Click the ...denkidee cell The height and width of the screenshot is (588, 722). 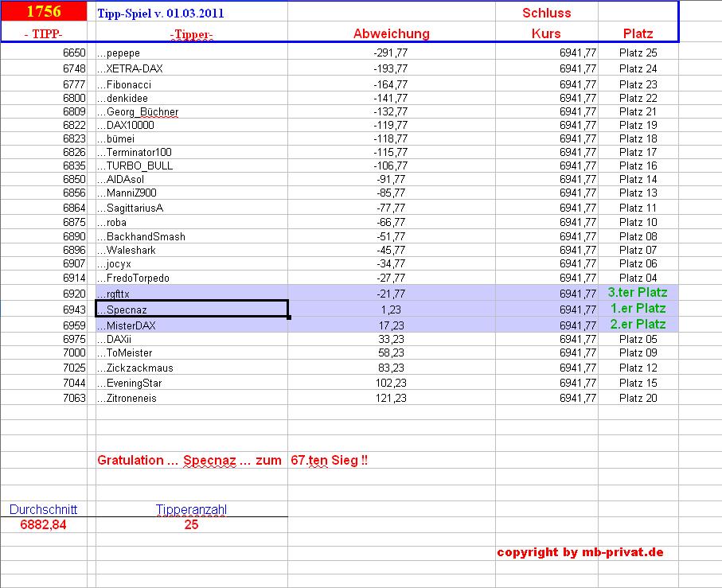pyautogui.click(x=192, y=98)
